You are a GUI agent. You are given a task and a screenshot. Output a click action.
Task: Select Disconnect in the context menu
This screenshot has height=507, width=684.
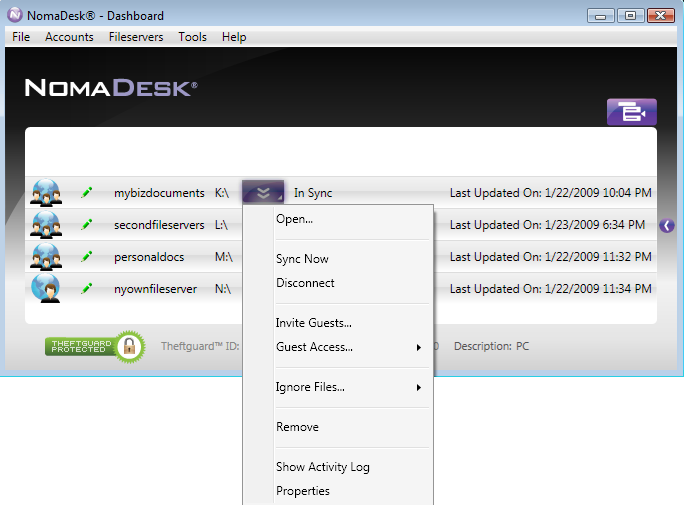[305, 283]
